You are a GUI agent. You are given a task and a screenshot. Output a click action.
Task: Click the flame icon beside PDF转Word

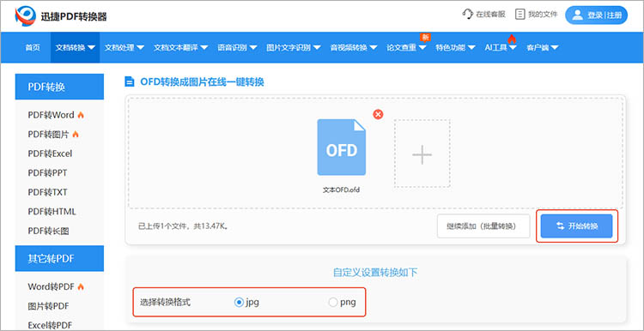(81, 115)
